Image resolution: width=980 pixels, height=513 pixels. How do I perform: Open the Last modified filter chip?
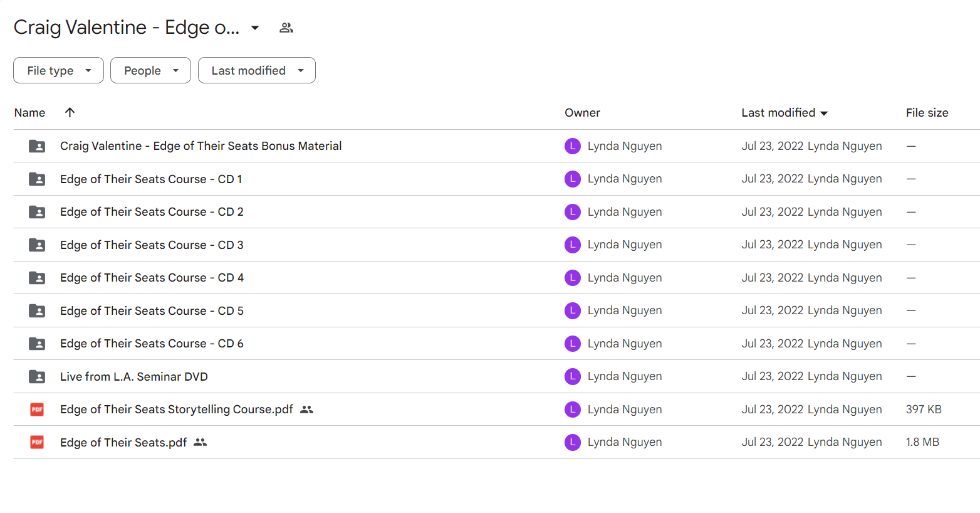pos(256,70)
